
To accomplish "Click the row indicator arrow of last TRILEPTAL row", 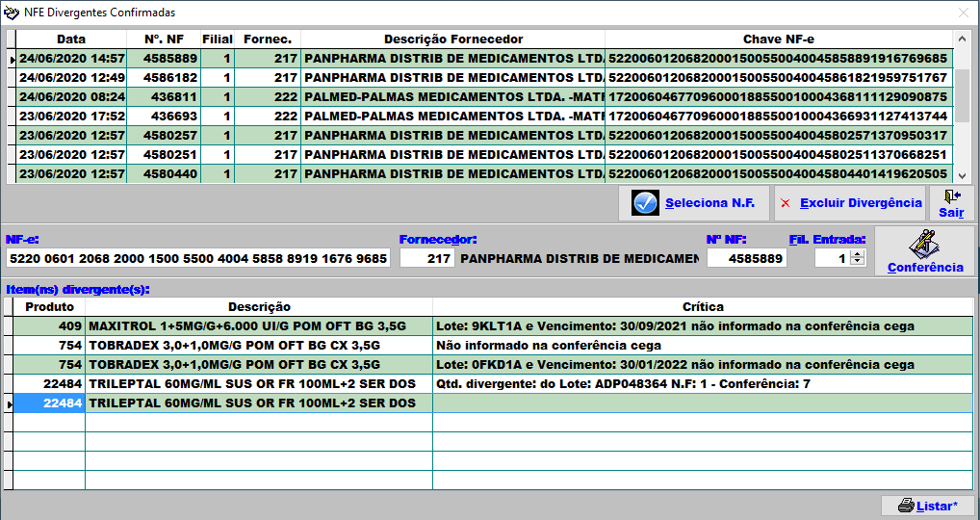I will (x=9, y=404).
